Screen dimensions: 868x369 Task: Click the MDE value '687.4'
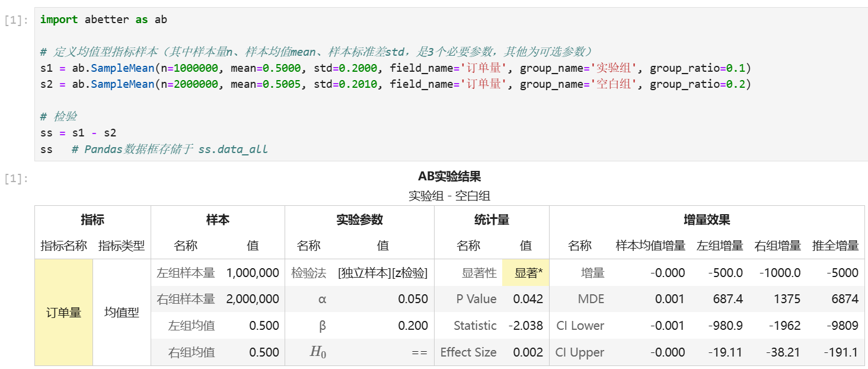pos(728,299)
